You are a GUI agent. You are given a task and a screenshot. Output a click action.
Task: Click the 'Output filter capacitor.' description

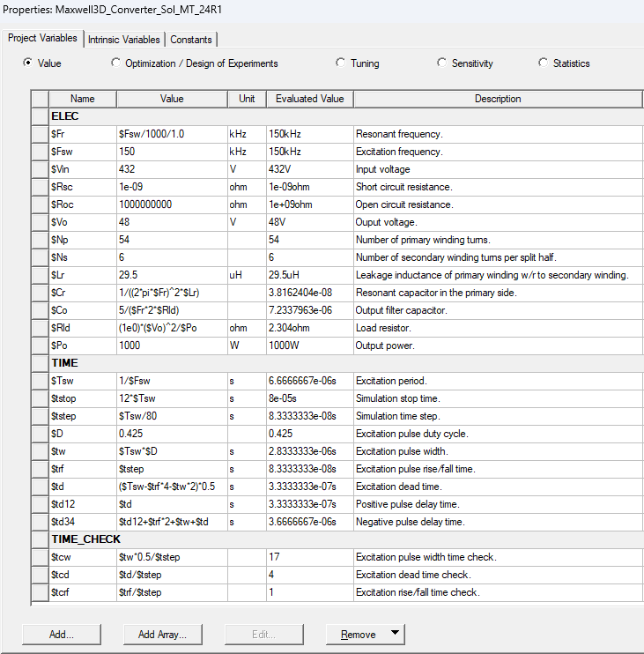(x=401, y=310)
